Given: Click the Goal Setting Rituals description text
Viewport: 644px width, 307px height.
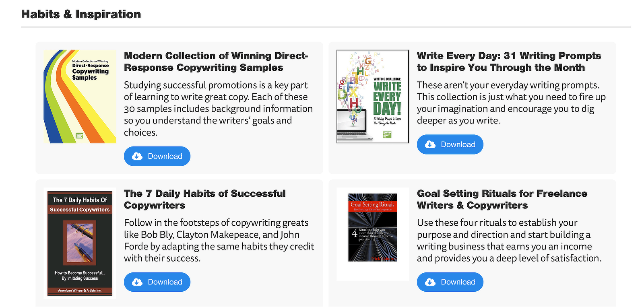Looking at the screenshot, I should click(509, 240).
